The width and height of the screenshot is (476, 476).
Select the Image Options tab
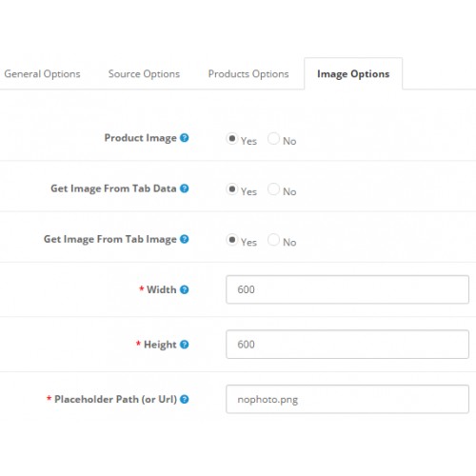pos(353,74)
